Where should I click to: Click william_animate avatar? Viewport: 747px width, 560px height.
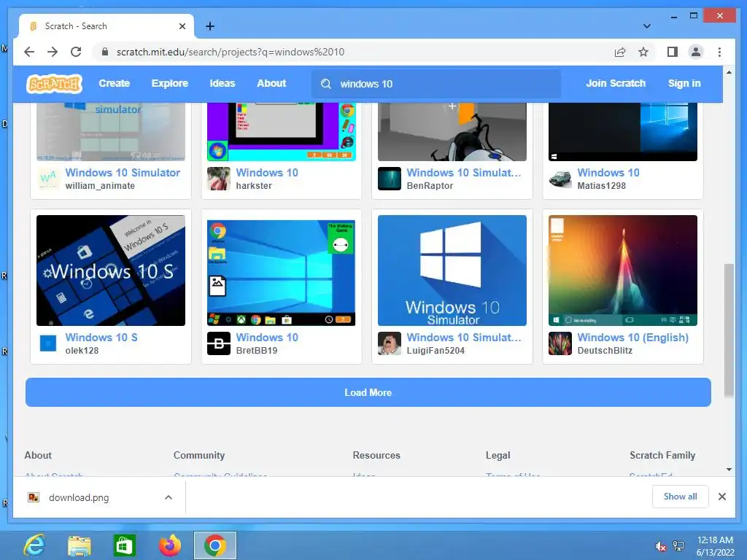48,179
